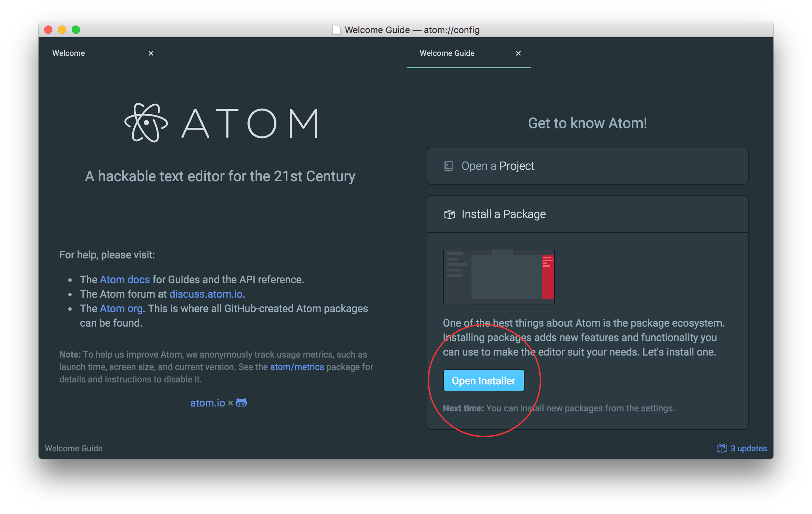Click the Install a Package icon

(x=448, y=214)
